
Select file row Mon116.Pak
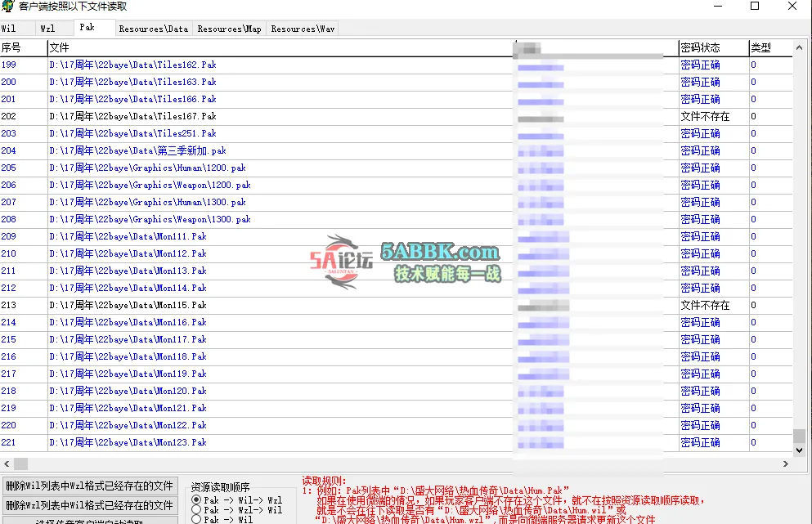396,322
